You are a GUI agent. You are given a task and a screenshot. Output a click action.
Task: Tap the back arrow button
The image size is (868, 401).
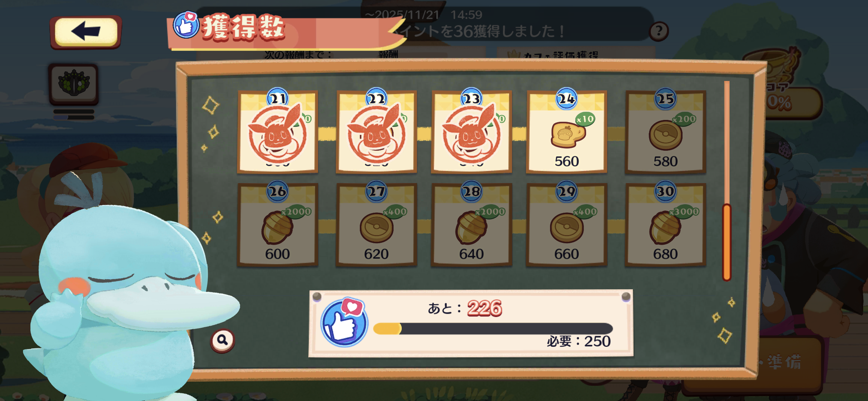pos(86,32)
